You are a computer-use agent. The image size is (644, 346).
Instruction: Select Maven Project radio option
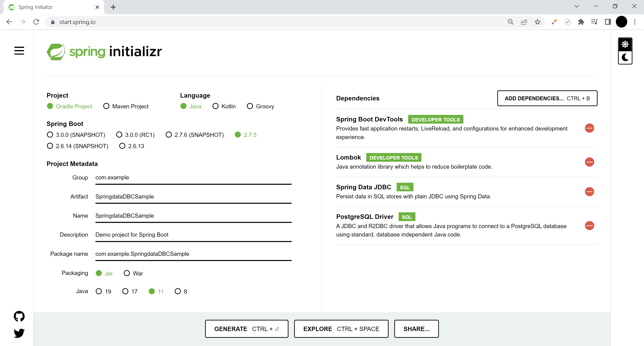106,106
